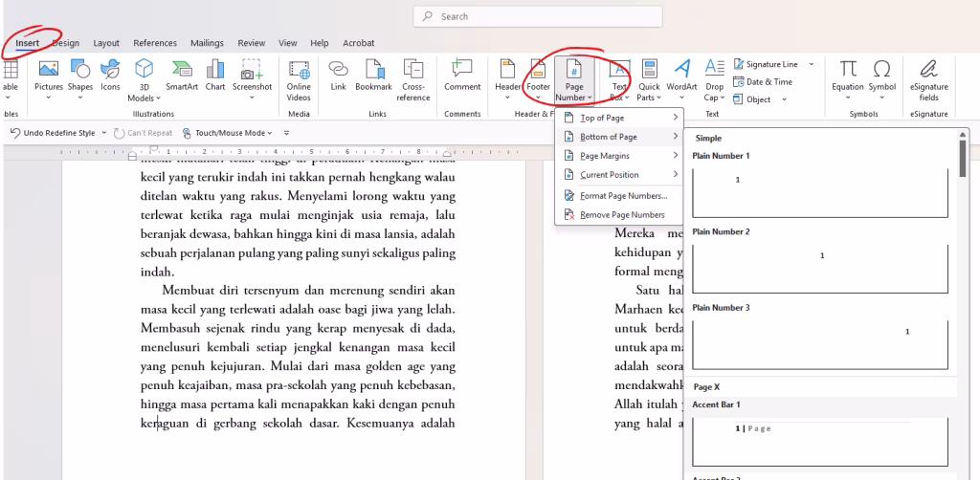This screenshot has height=480, width=980.
Task: Open the Mailings tab
Action: [207, 43]
